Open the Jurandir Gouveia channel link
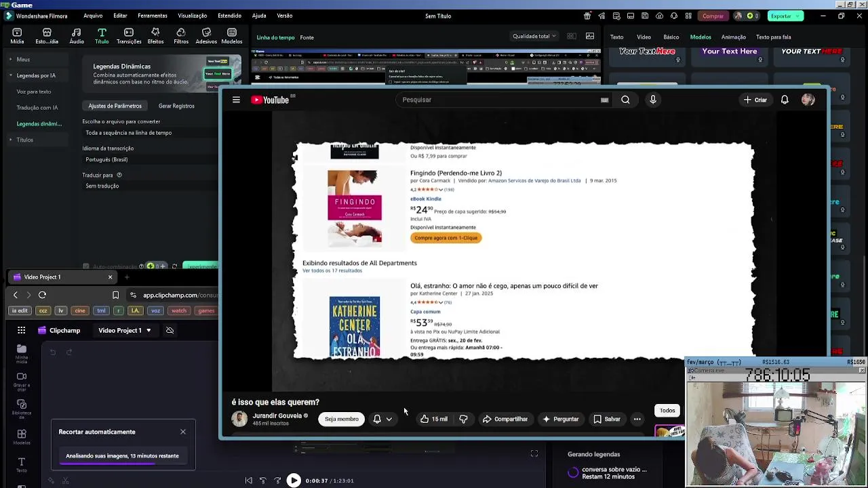 click(x=277, y=415)
